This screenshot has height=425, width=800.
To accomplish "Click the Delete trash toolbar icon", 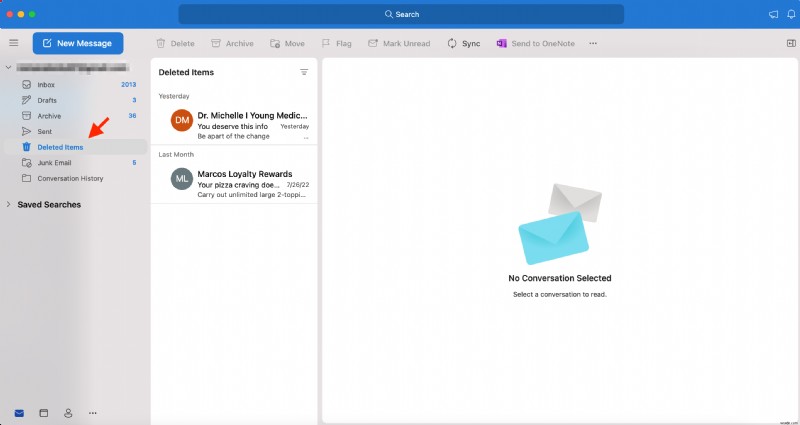I will [161, 43].
